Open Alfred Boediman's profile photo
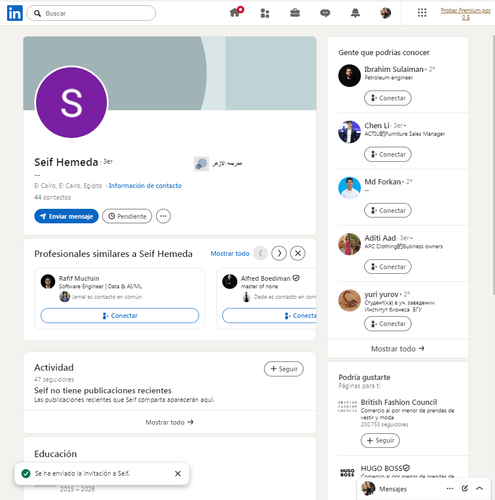The height and width of the screenshot is (500, 495). click(230, 282)
